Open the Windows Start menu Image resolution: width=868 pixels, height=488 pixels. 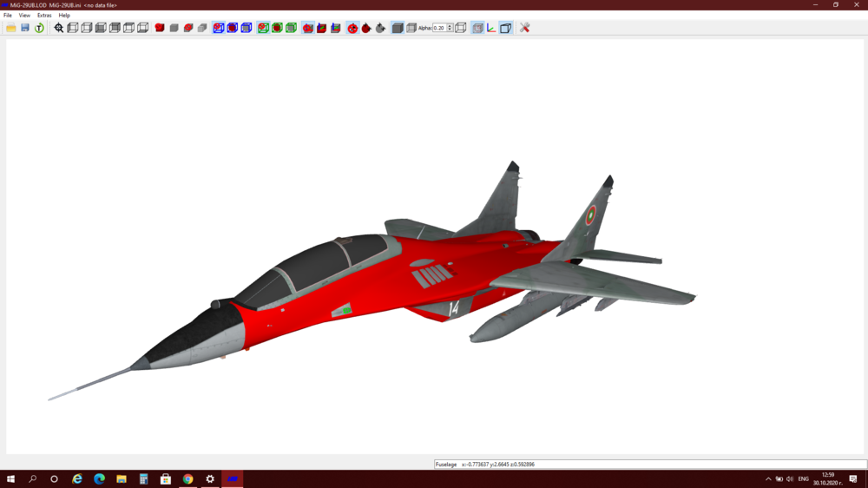pos(10,479)
